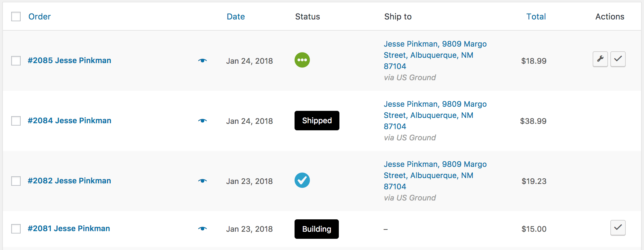Tick the select-all orders checkbox in header

pos(16,17)
